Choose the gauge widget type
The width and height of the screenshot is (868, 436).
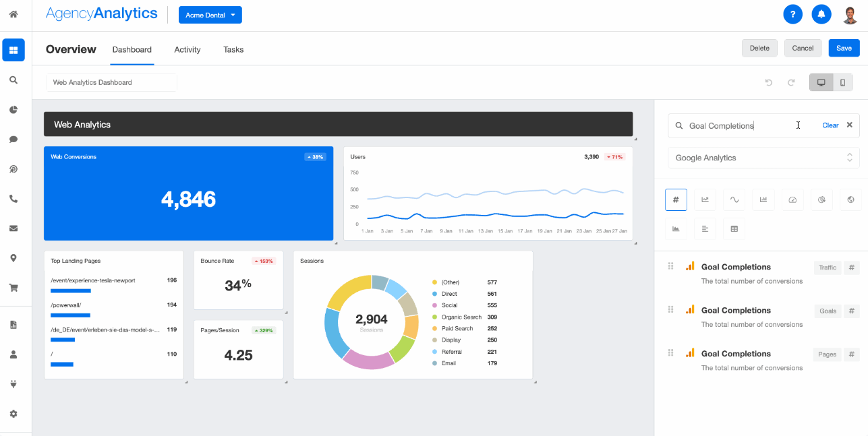[x=792, y=199]
